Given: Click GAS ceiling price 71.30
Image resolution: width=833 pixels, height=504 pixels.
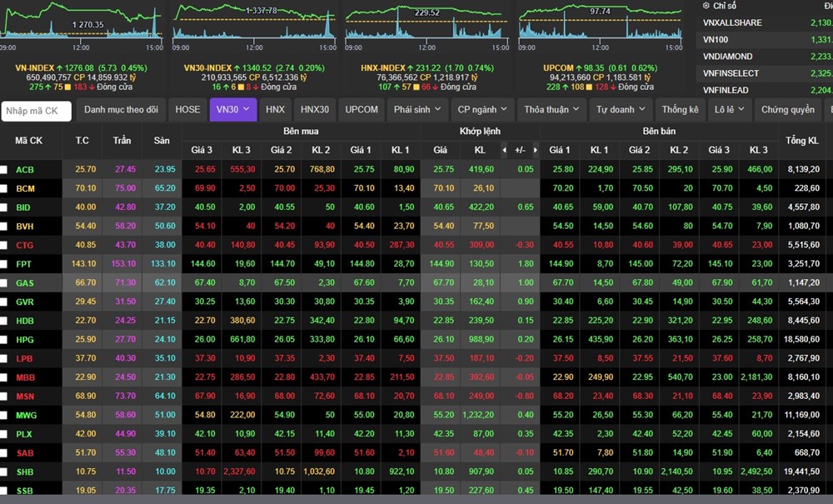Looking at the screenshot, I should 126,282.
